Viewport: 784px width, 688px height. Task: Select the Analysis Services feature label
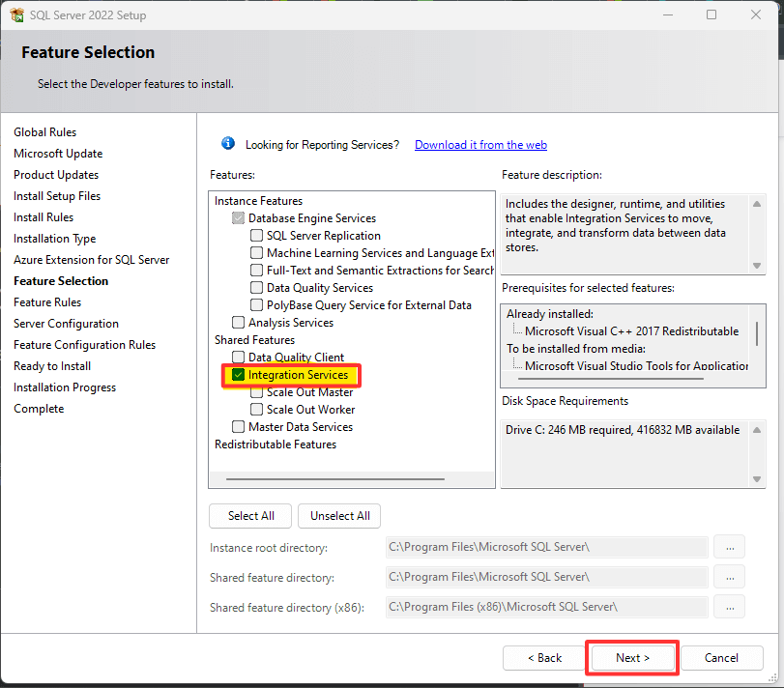[291, 323]
